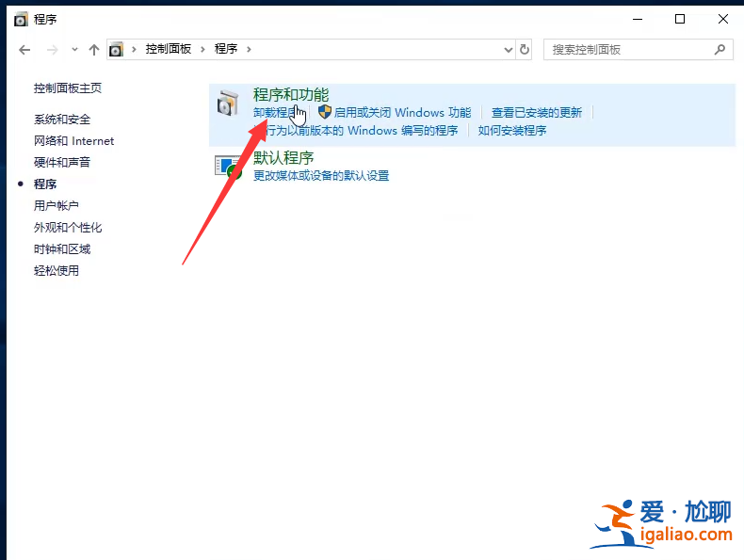The width and height of the screenshot is (744, 560).
Task: Open 硬件和声音 category
Action: click(62, 162)
